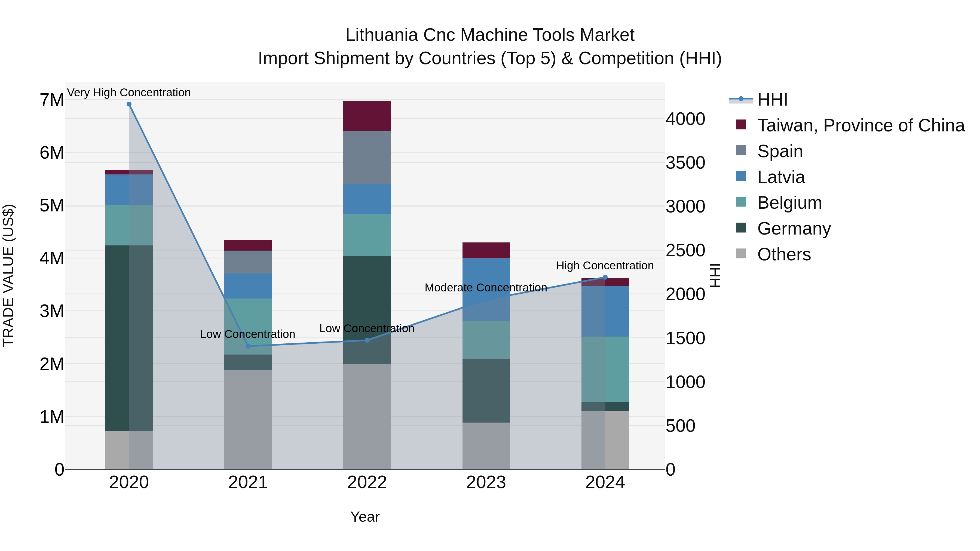The image size is (980, 551).
Task: Click the 2500 right axis tick label
Action: point(685,251)
